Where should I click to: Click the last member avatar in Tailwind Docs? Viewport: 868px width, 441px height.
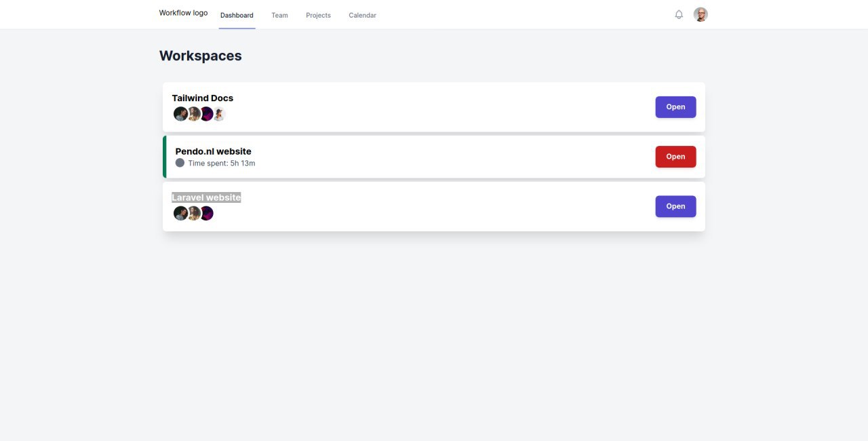pyautogui.click(x=218, y=114)
